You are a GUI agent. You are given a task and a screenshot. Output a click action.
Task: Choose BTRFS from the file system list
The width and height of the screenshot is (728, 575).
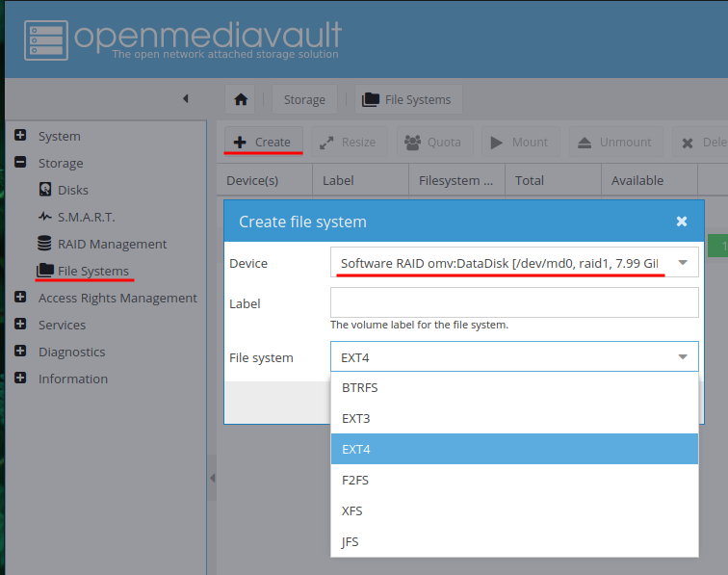(x=514, y=387)
